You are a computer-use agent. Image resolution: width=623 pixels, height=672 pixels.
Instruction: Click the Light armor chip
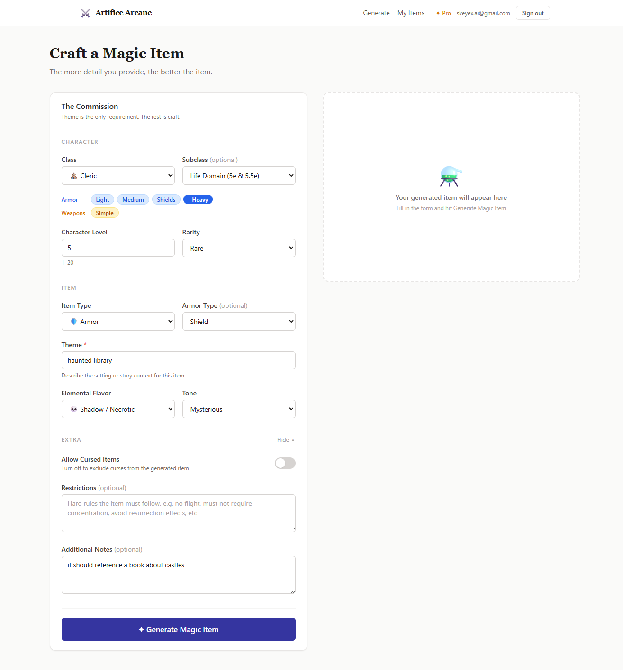[102, 200]
